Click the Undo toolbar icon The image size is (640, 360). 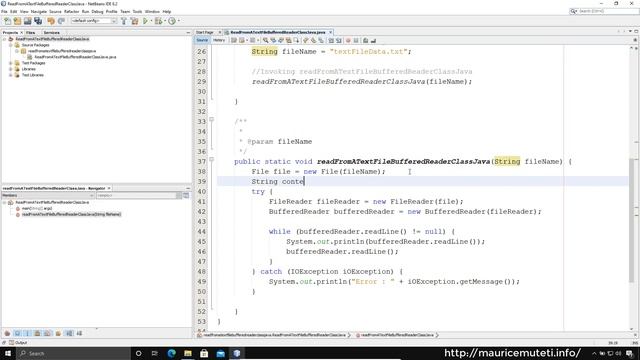point(51,21)
